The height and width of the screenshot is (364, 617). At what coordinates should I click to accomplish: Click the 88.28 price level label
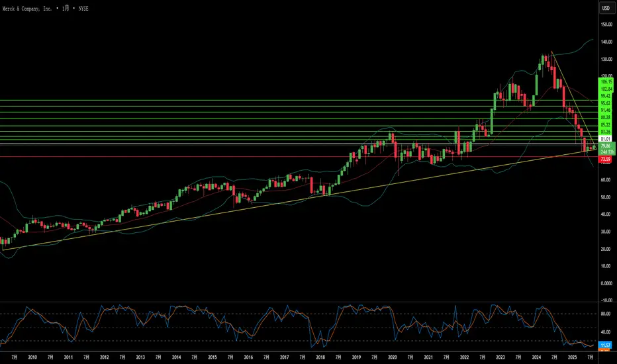(x=604, y=117)
